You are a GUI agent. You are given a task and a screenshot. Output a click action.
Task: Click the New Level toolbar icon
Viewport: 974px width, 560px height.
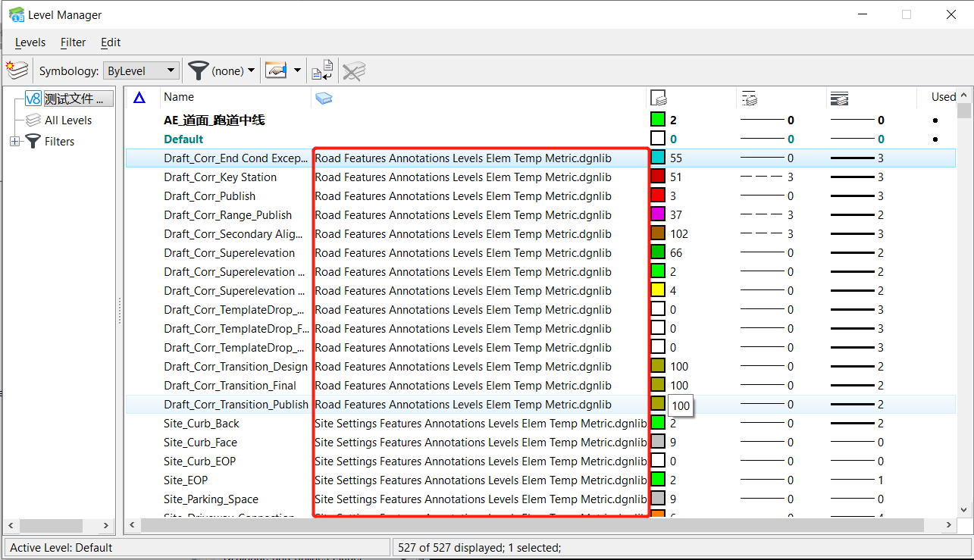pos(17,70)
